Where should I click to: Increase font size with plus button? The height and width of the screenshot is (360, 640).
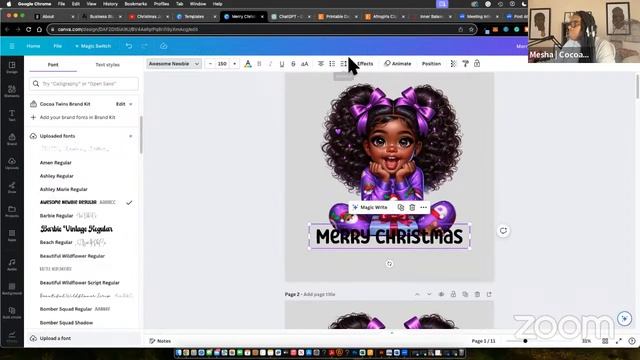click(x=234, y=64)
